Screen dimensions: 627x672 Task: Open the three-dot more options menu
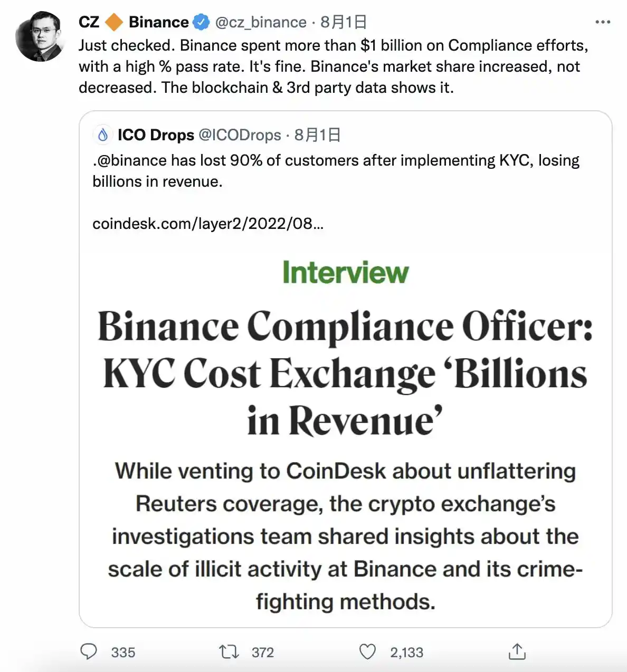pos(602,22)
